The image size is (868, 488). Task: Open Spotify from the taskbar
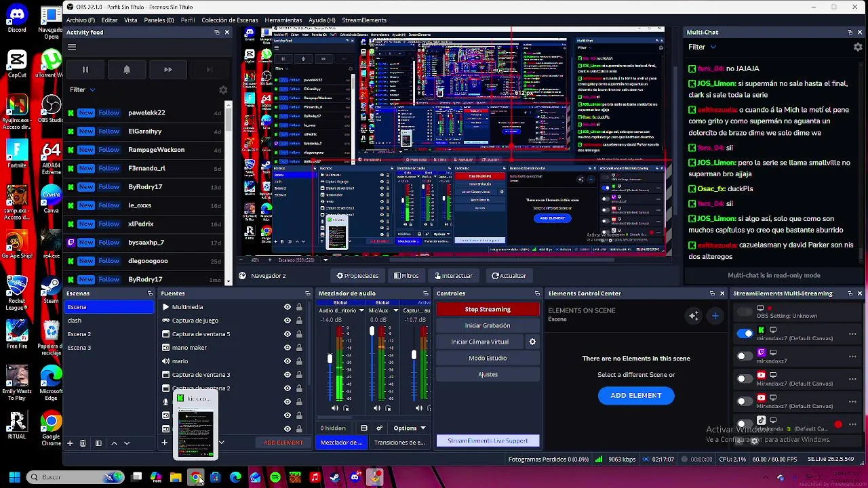(x=275, y=477)
